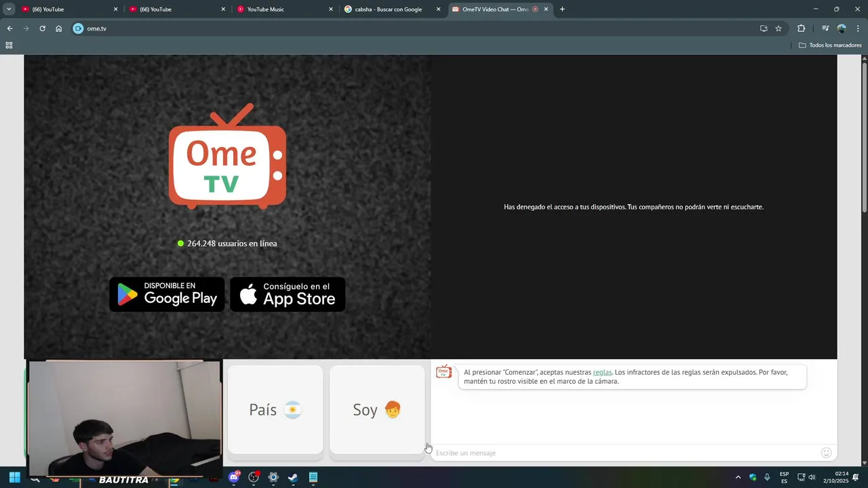Install app icon in address bar
Screen dimensions: 868x488
[764, 28]
